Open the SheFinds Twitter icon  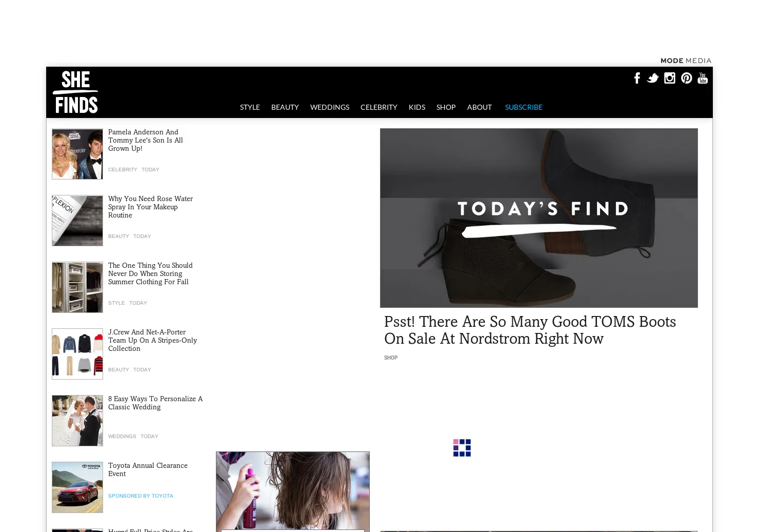tap(653, 78)
